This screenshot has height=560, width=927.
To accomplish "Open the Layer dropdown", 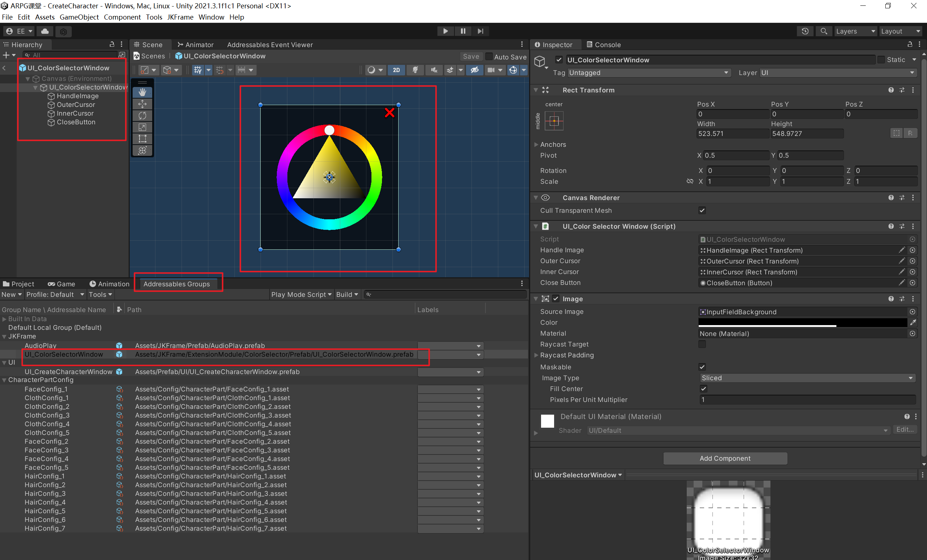I will tap(838, 72).
